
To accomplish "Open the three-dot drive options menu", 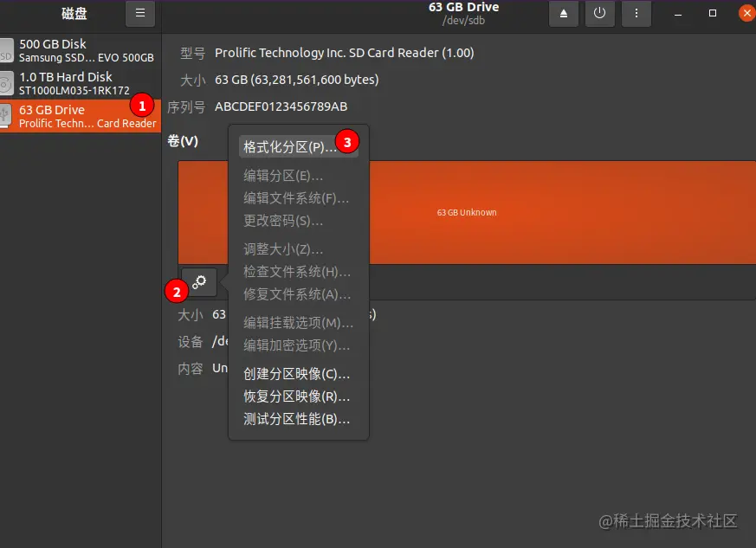I will 636,14.
